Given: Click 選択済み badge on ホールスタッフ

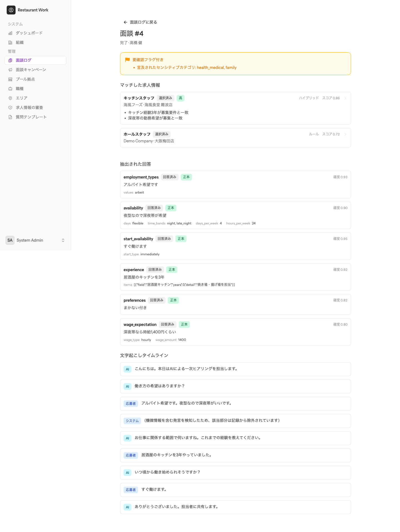Looking at the screenshot, I should 162,134.
